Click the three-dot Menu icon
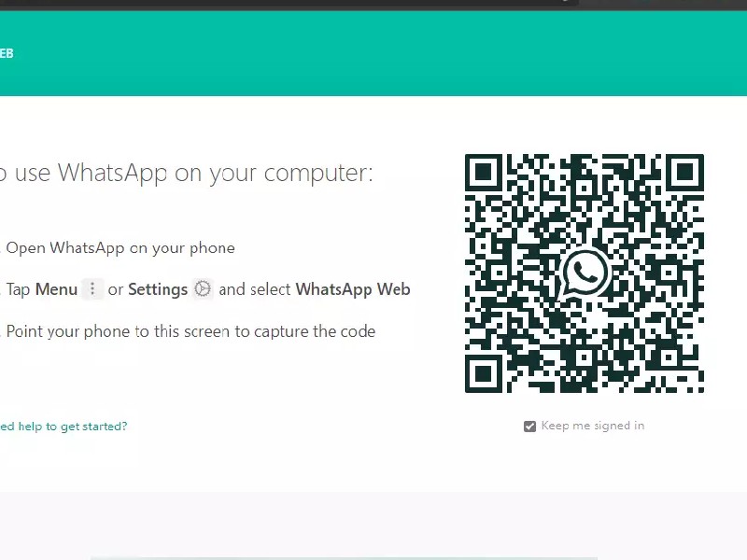This screenshot has width=747, height=560. pyautogui.click(x=92, y=289)
